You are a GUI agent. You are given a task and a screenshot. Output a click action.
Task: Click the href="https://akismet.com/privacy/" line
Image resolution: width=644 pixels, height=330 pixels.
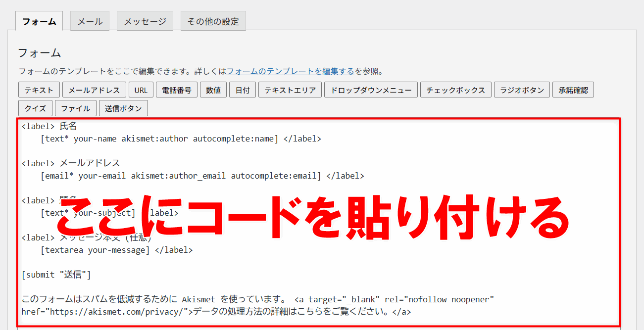216,312
